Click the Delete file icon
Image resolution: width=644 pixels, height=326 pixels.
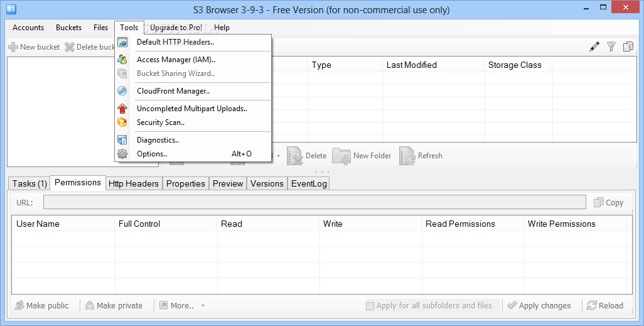pyautogui.click(x=294, y=156)
